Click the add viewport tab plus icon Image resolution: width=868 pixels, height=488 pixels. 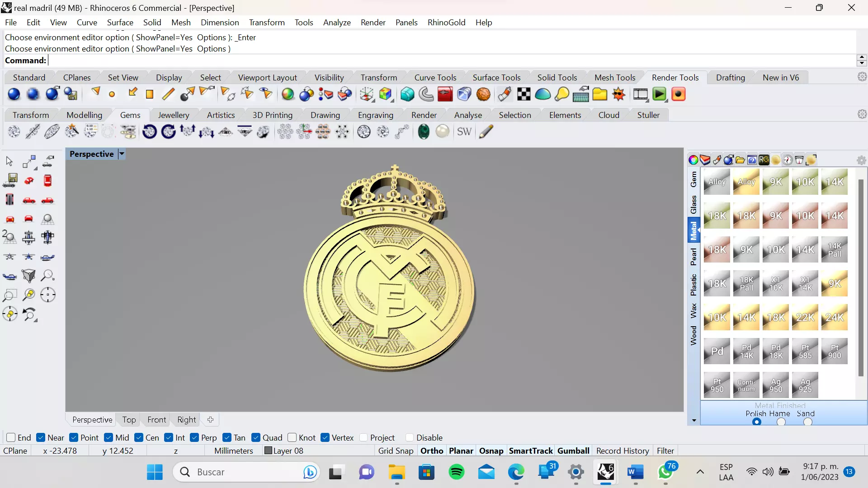click(210, 420)
